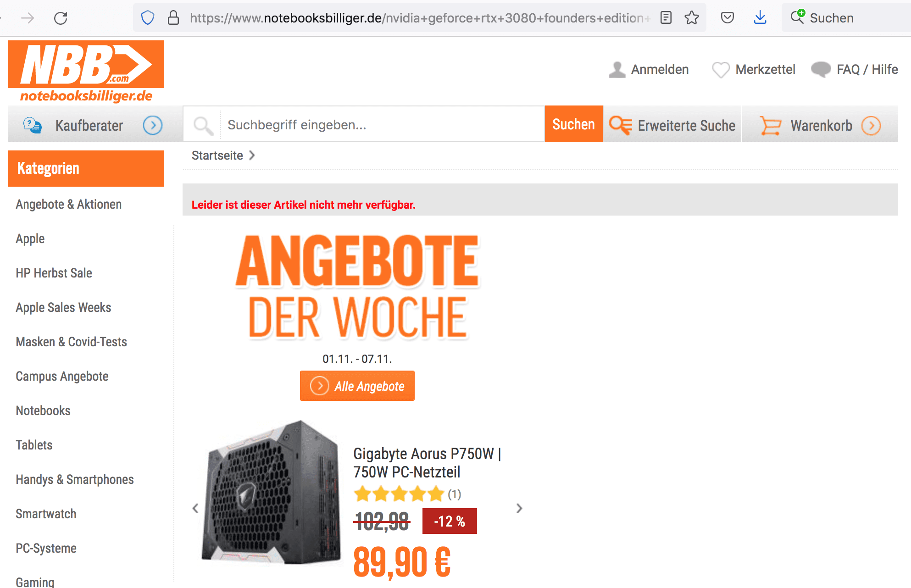Open Anmelden login link
Image resolution: width=911 pixels, height=588 pixels.
pyautogui.click(x=649, y=69)
